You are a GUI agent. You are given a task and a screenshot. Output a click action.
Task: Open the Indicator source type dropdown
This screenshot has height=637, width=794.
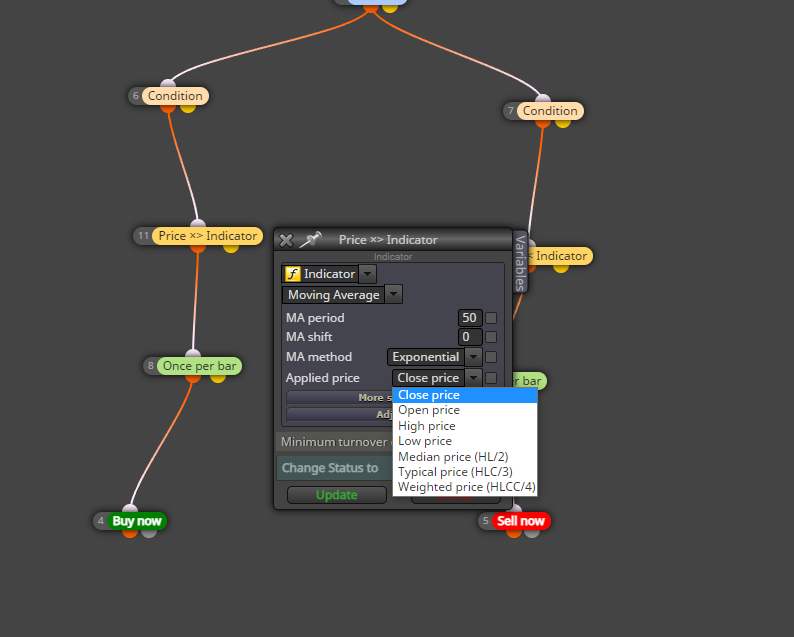click(x=329, y=274)
